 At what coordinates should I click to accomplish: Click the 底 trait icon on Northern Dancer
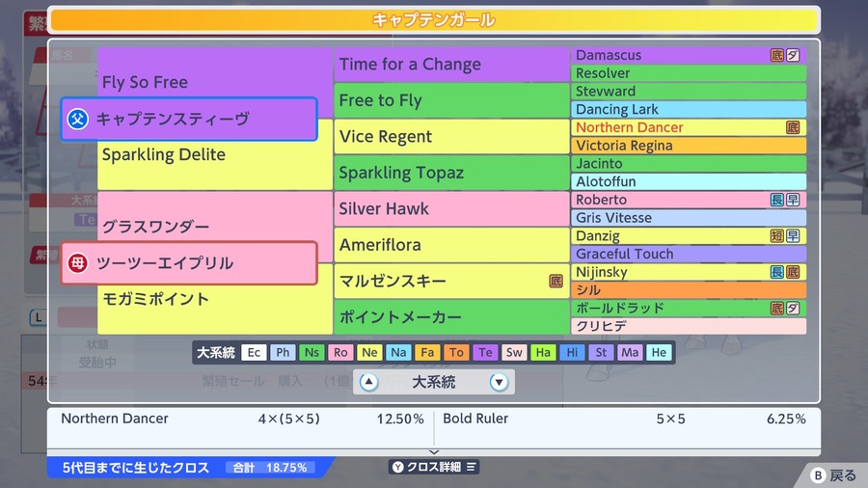pyautogui.click(x=792, y=128)
